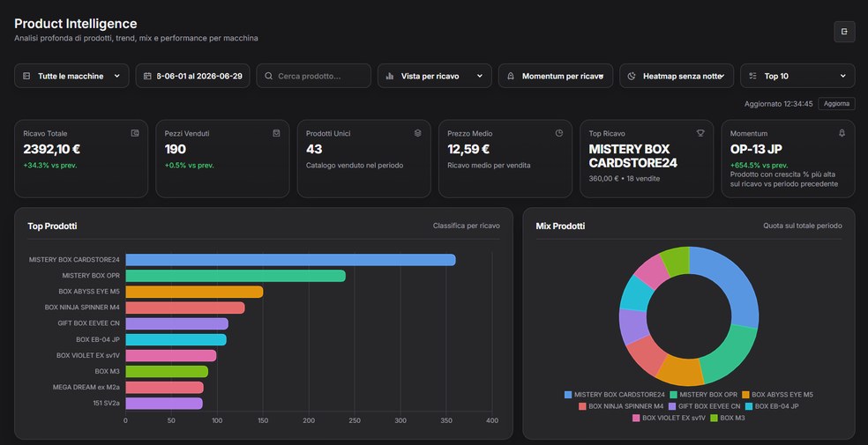The width and height of the screenshot is (868, 445).
Task: Click the Quota sul totale periodo label
Action: 803,226
